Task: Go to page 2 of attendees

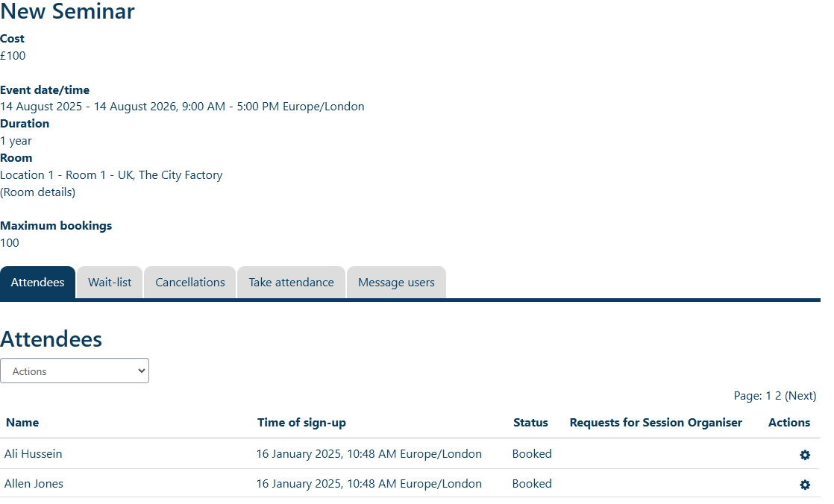Action: point(778,396)
